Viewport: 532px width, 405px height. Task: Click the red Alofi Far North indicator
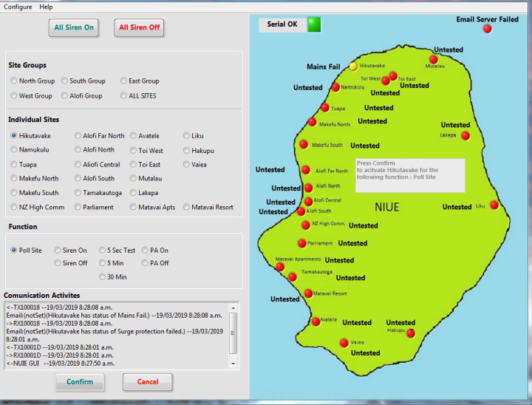(x=306, y=170)
